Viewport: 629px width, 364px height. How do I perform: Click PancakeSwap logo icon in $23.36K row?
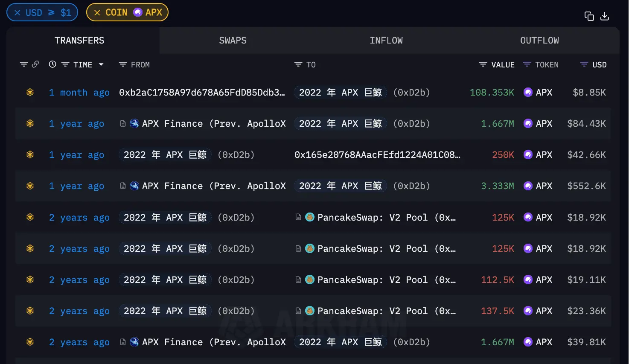coord(310,311)
